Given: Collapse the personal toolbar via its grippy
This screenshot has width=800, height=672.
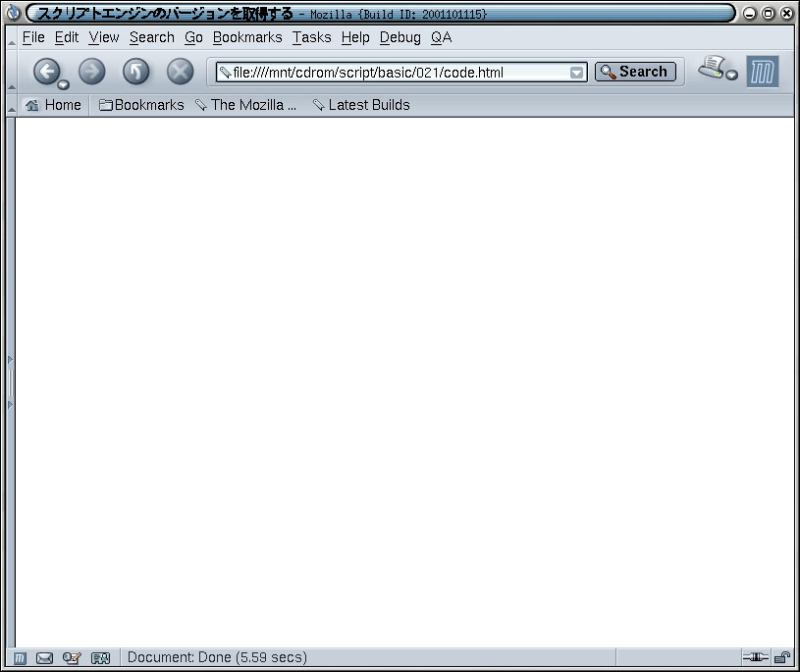Looking at the screenshot, I should [11, 105].
